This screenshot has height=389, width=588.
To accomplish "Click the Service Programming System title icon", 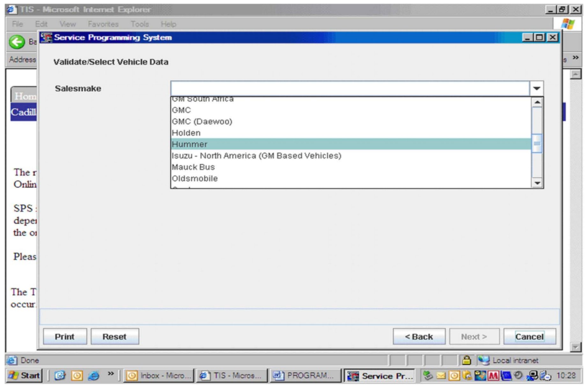I will tap(46, 38).
